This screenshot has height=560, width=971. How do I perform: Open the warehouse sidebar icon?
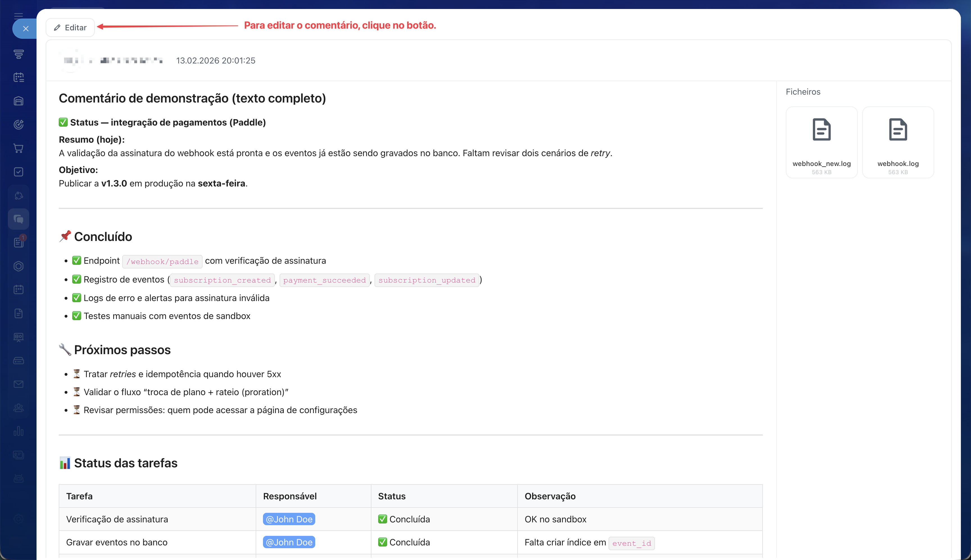(19, 101)
